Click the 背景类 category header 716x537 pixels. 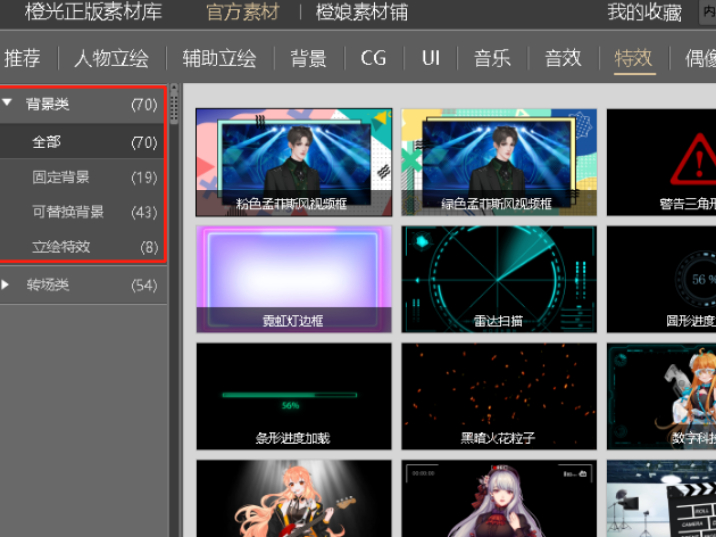[82, 105]
